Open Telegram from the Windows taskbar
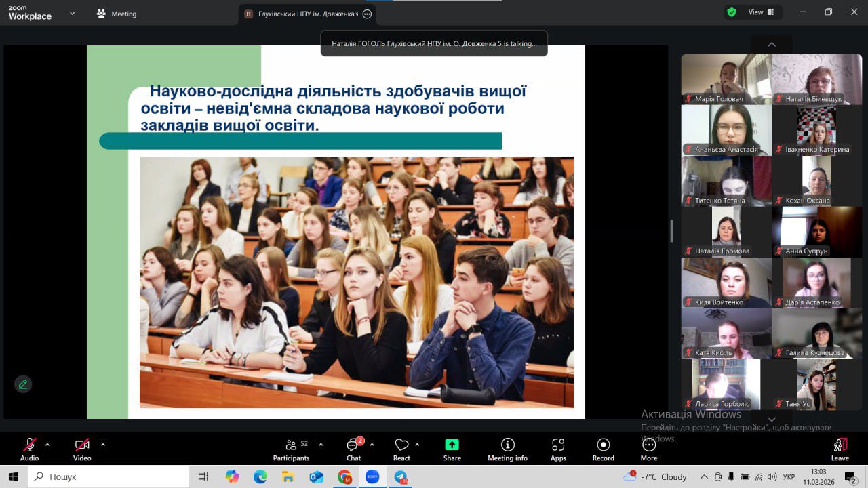 click(x=401, y=477)
